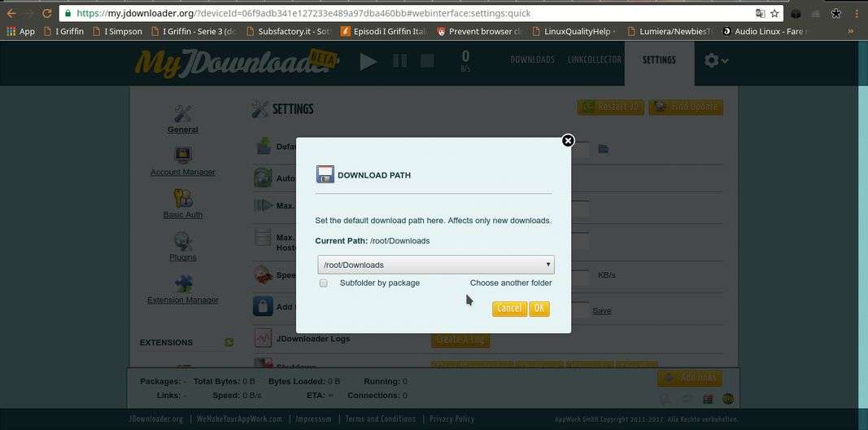This screenshot has height=430, width=868.
Task: Close the Download Path dialog with X
Action: tap(568, 141)
